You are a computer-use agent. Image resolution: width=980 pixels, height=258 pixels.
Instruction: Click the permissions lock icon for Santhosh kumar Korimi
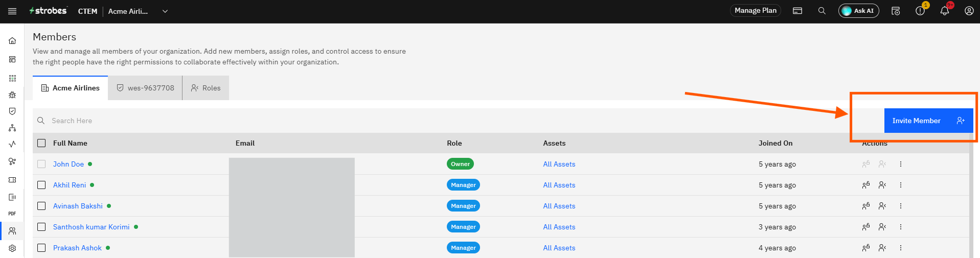point(865,227)
